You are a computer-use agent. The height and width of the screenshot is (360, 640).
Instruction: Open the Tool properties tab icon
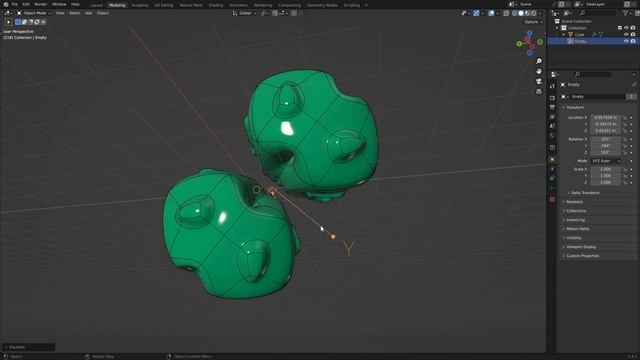tap(552, 86)
